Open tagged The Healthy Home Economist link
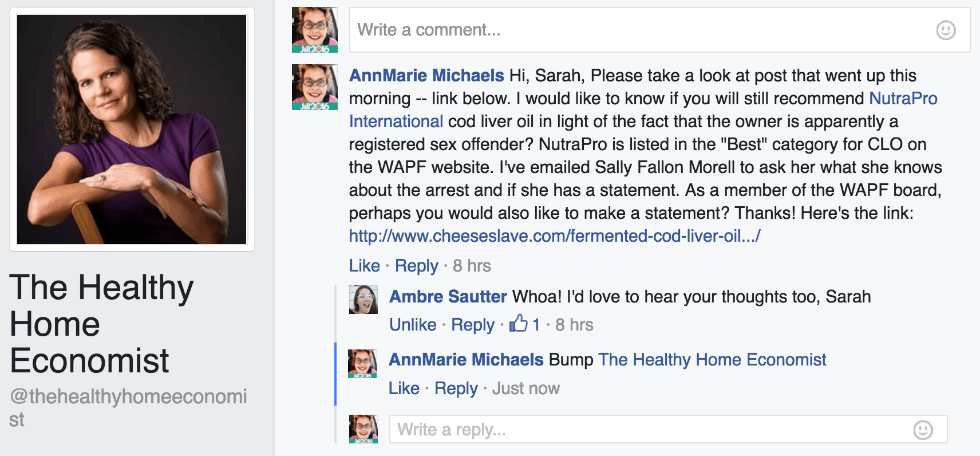Screen dimensions: 980x456 712,360
